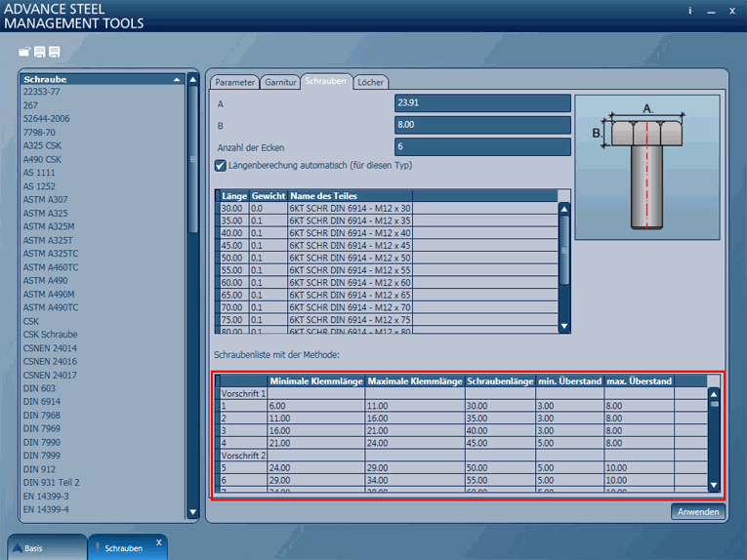Select DIN 931 Teil 2 in list

pyautogui.click(x=51, y=483)
